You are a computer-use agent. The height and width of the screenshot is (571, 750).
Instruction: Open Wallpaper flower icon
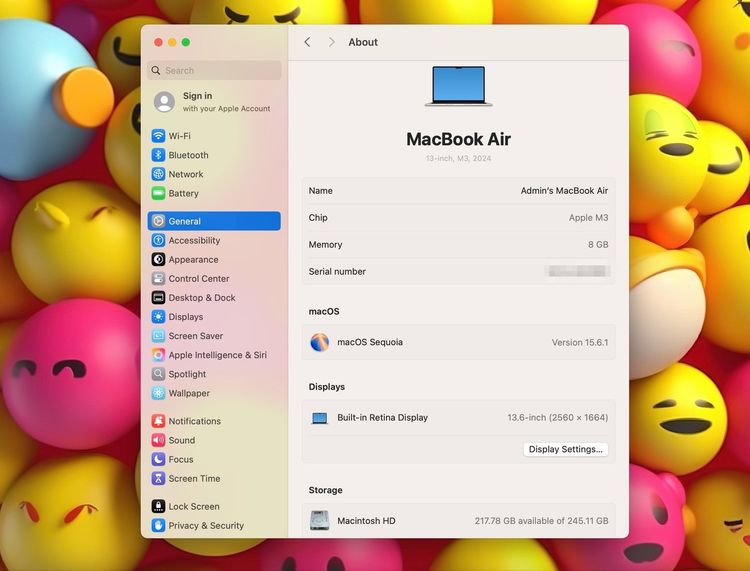pyautogui.click(x=158, y=393)
